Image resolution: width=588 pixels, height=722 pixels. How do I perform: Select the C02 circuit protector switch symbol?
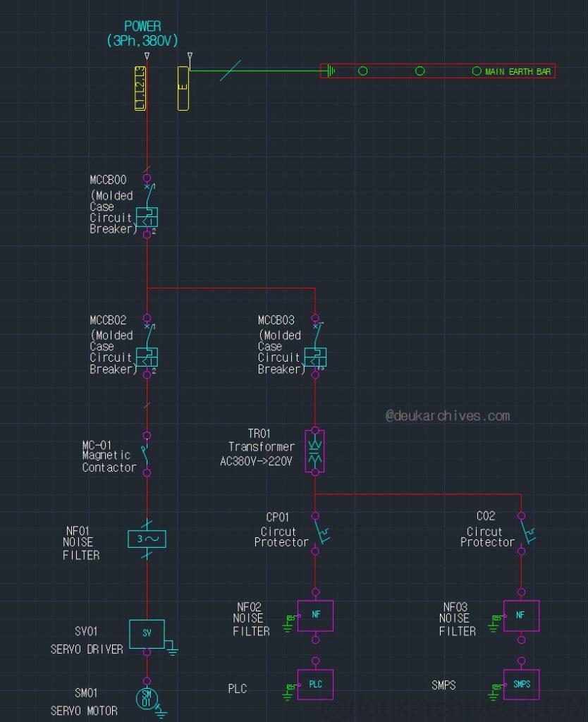526,533
